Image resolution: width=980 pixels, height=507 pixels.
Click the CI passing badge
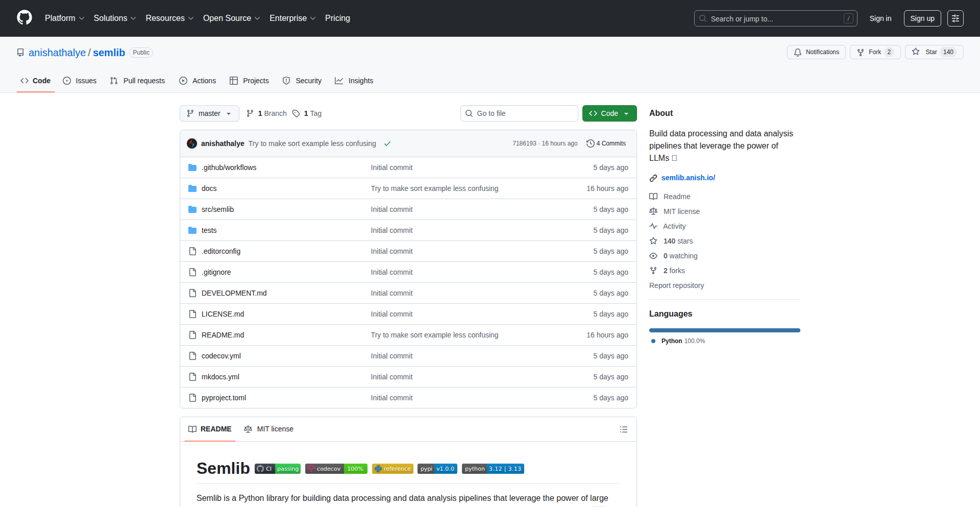click(x=278, y=469)
